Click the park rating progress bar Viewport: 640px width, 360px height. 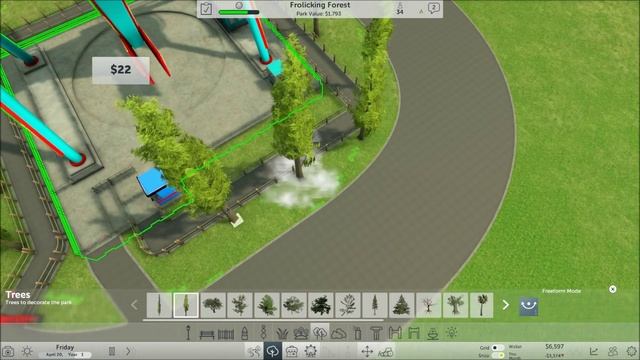click(x=239, y=13)
